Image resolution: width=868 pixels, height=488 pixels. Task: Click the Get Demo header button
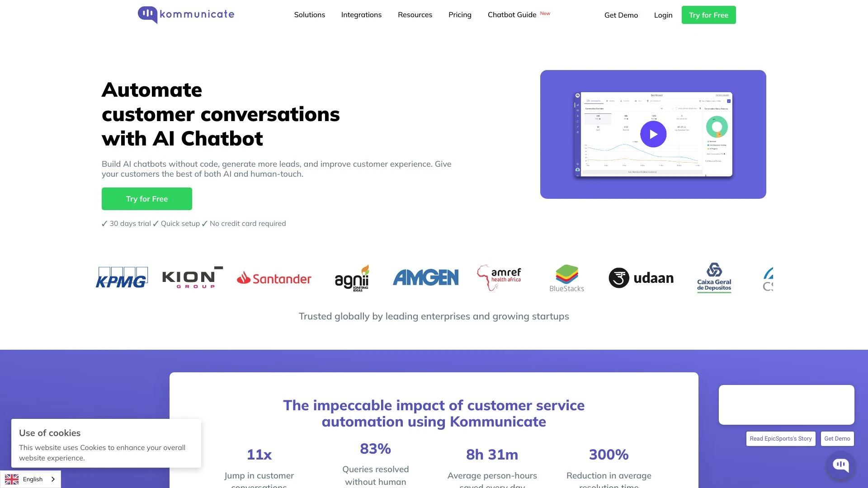pos(621,14)
